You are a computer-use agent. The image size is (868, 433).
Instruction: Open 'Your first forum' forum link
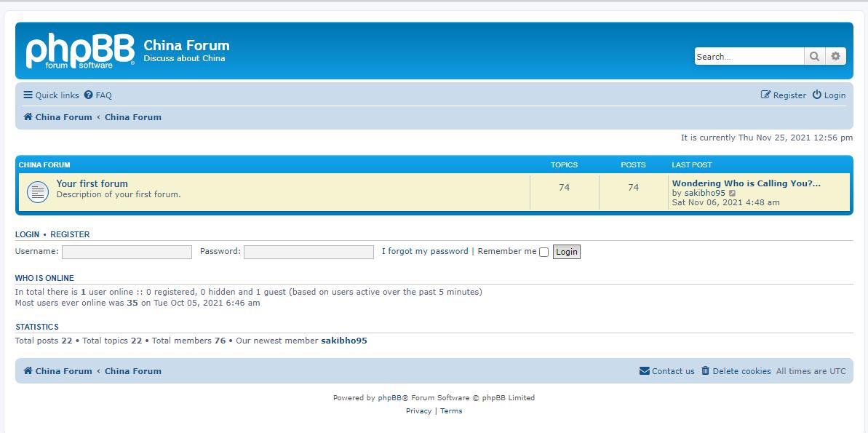tap(92, 183)
